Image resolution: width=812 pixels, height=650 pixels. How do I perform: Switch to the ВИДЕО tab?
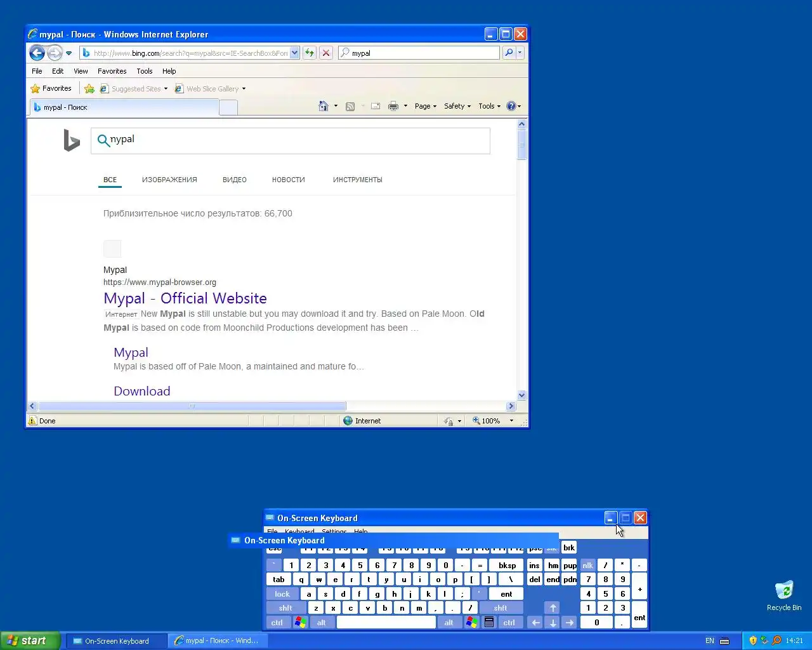tap(235, 180)
